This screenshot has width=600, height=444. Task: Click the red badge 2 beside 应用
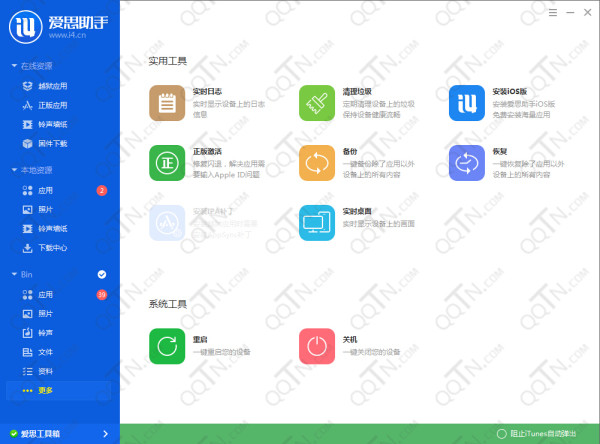[102, 190]
